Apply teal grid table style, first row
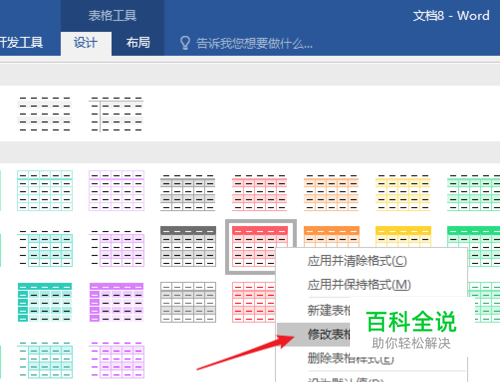Image resolution: width=500 pixels, height=382 pixels. 45,190
